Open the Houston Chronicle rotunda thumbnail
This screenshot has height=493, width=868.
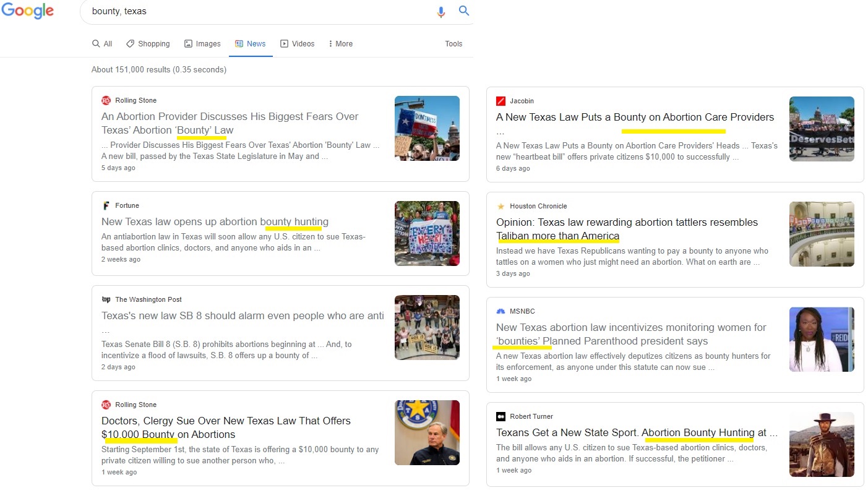click(822, 234)
